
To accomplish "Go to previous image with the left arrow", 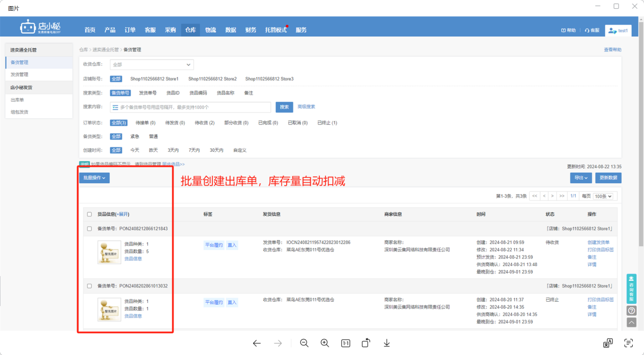I will pyautogui.click(x=257, y=343).
